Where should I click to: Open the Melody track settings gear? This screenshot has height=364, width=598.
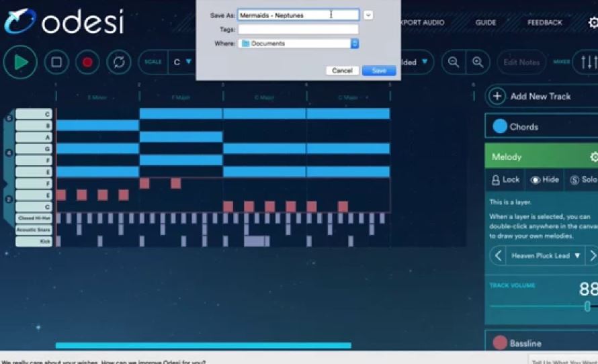pyautogui.click(x=594, y=156)
